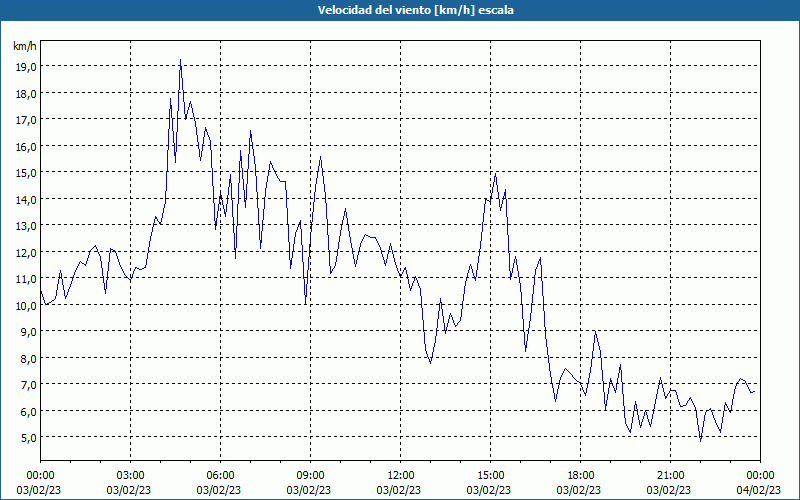Select the 12:00 time label
Screen dimensions: 800x500
coord(400,476)
